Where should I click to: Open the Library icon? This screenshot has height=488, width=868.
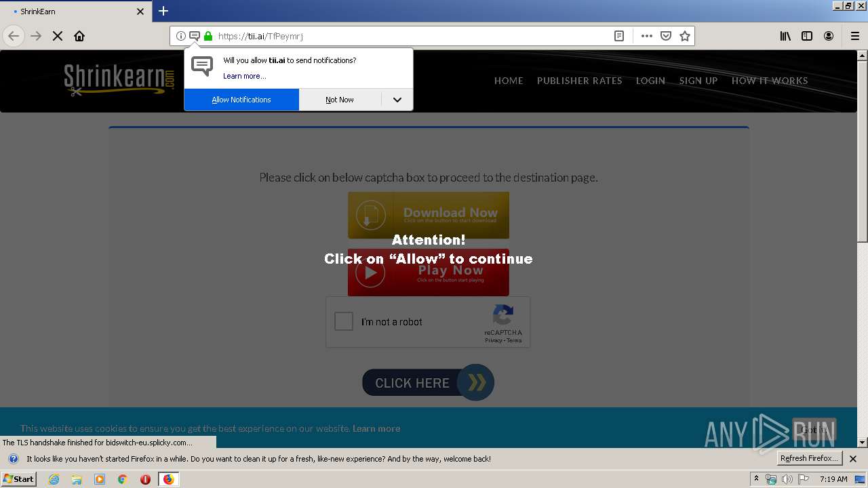click(785, 36)
